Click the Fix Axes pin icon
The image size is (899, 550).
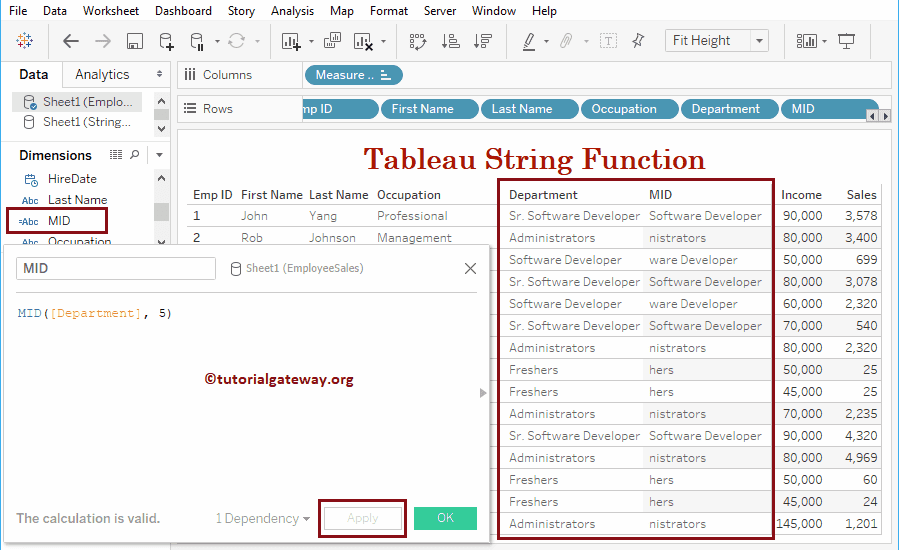click(638, 40)
